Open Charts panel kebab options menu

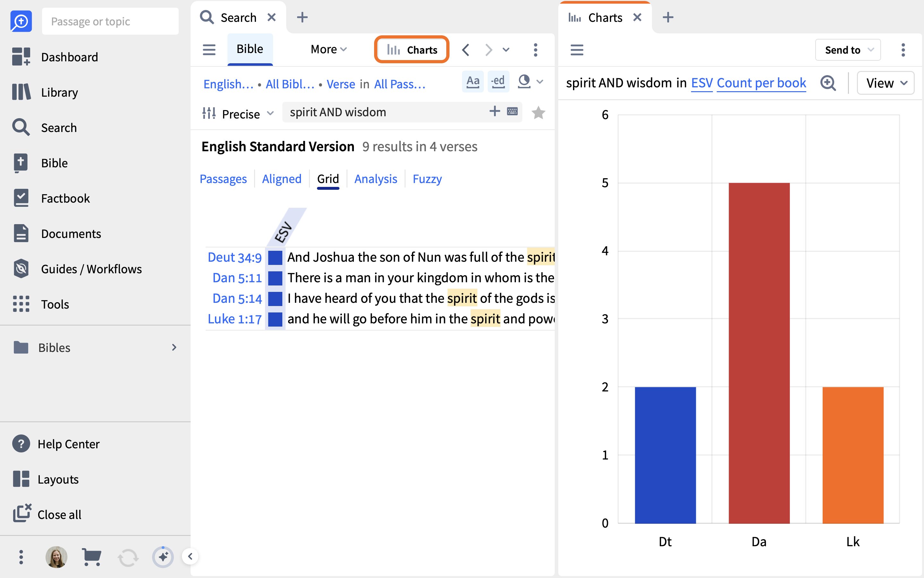coord(903,50)
